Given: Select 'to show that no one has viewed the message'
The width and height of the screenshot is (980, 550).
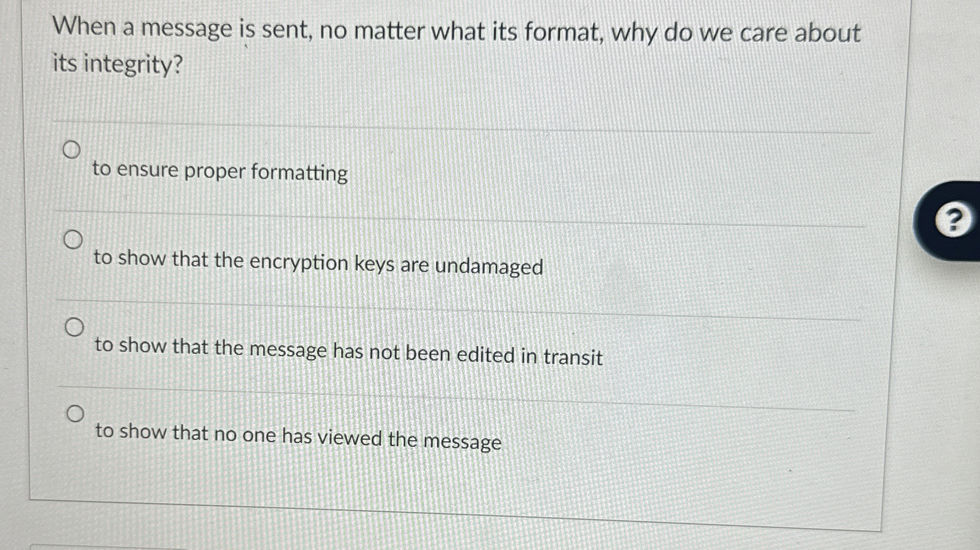Looking at the screenshot, I should coord(76,414).
